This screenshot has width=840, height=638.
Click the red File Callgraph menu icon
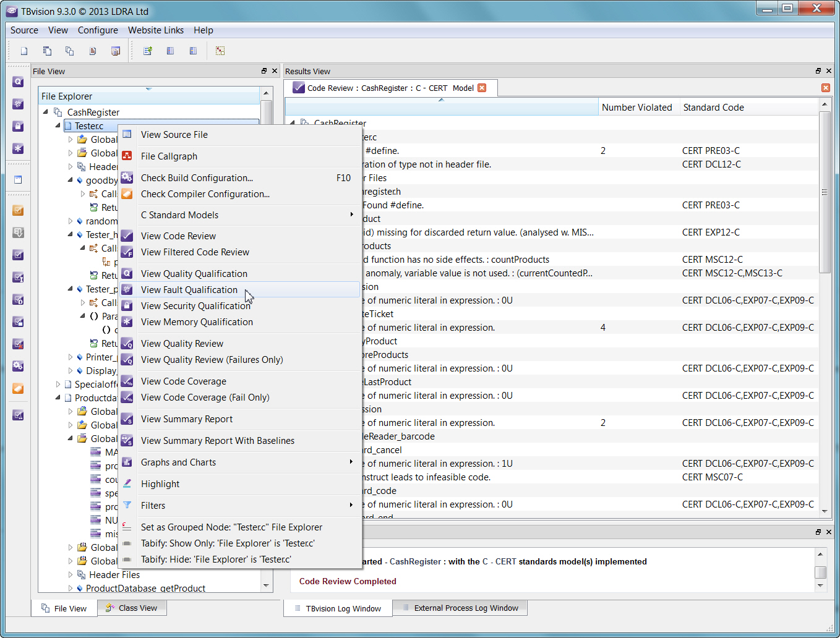[127, 156]
